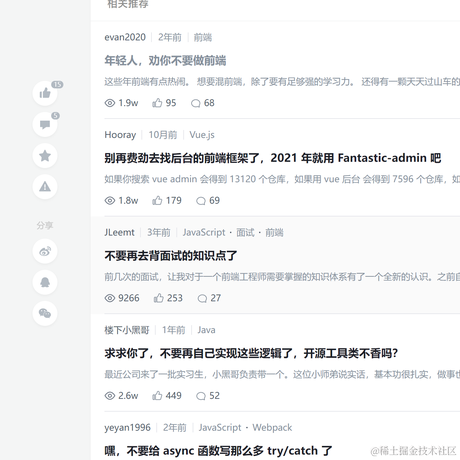The image size is (460, 460).
Task: Favorite article with the star icon
Action: click(x=45, y=156)
